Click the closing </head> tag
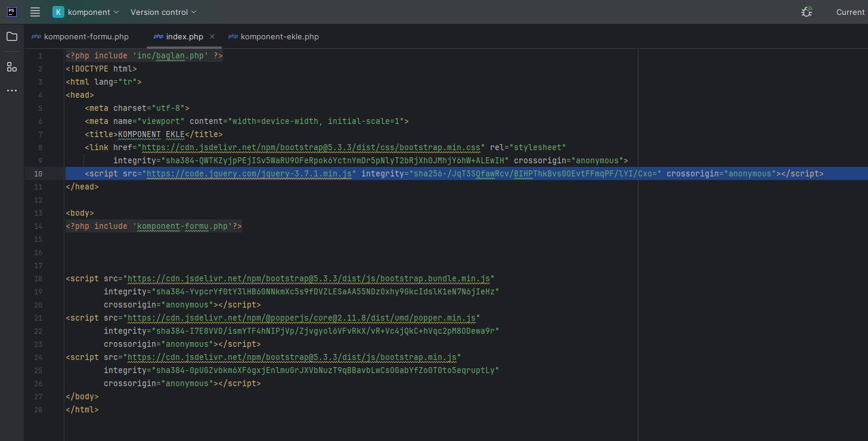 (x=82, y=187)
